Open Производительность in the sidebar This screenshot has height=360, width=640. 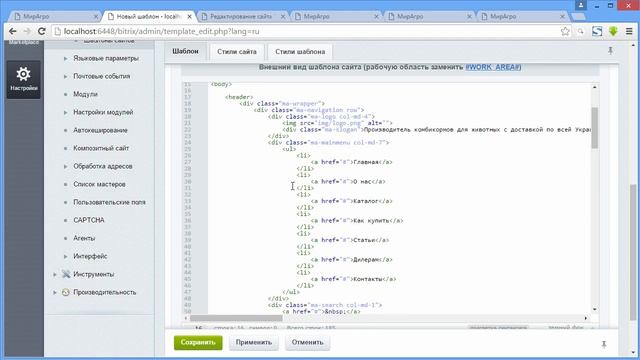(x=104, y=292)
